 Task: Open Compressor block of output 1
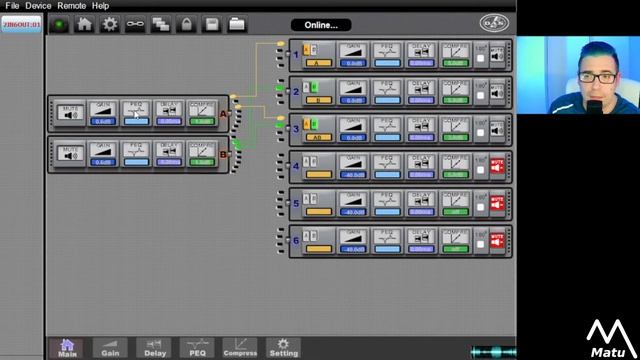point(455,55)
